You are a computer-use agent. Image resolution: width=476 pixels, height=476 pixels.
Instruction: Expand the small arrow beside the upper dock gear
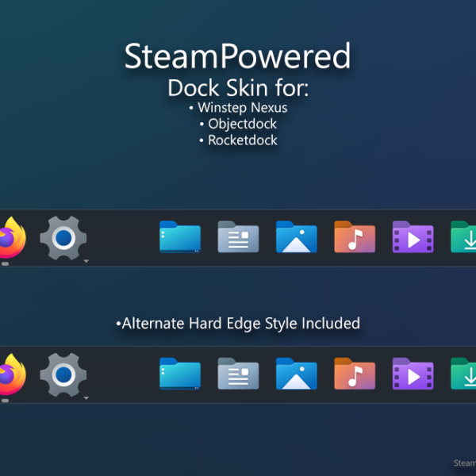pos(86,261)
